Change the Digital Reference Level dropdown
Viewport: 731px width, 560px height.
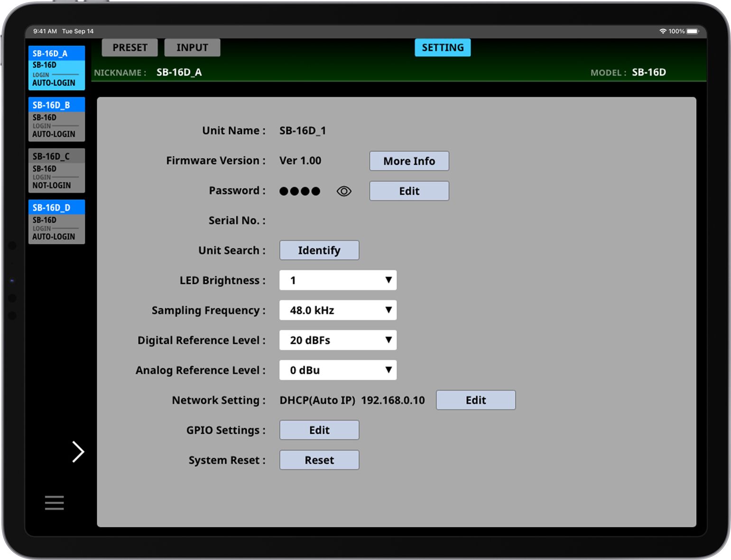pos(338,340)
